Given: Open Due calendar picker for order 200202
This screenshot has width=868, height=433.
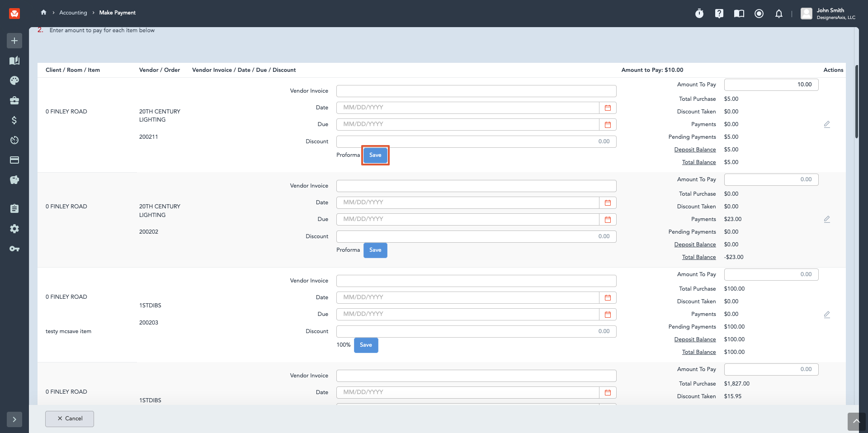Looking at the screenshot, I should [x=608, y=219].
